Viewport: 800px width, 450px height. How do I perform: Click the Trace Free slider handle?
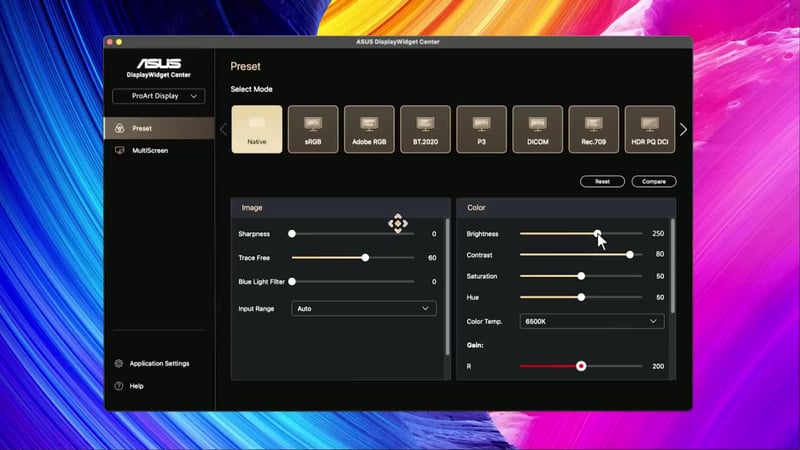[x=365, y=257]
